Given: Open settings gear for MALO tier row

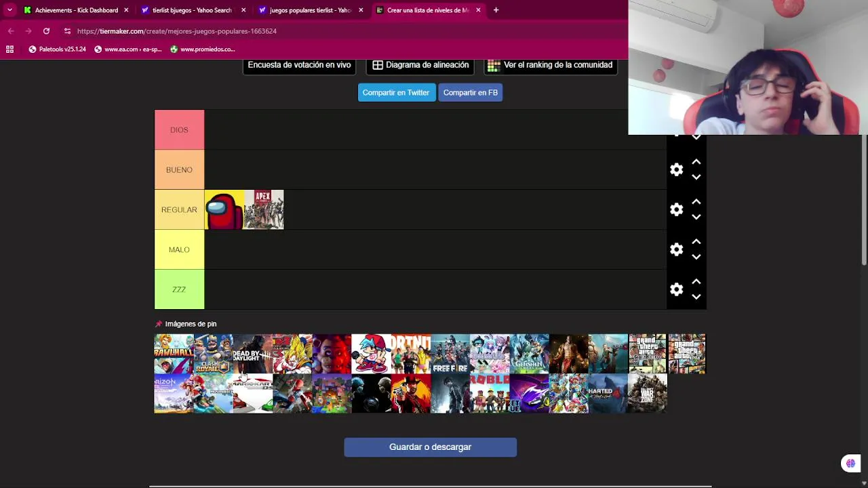Looking at the screenshot, I should pyautogui.click(x=676, y=249).
